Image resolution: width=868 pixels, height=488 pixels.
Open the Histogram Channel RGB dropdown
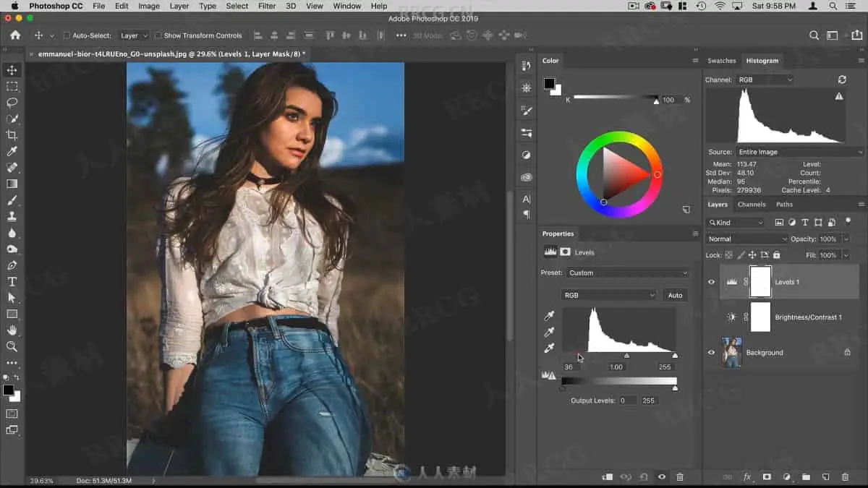pos(765,80)
